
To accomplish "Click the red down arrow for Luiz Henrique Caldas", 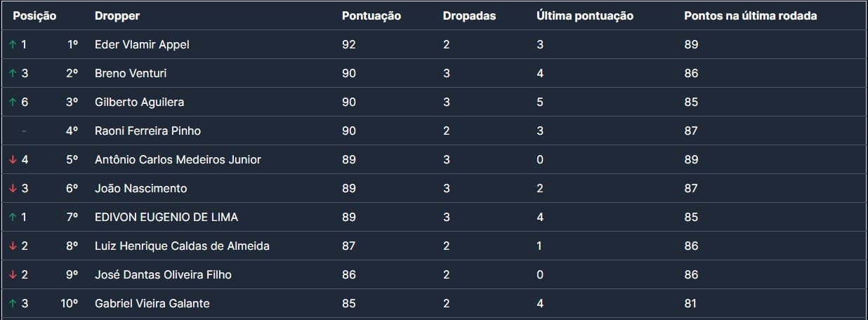I will (12, 246).
